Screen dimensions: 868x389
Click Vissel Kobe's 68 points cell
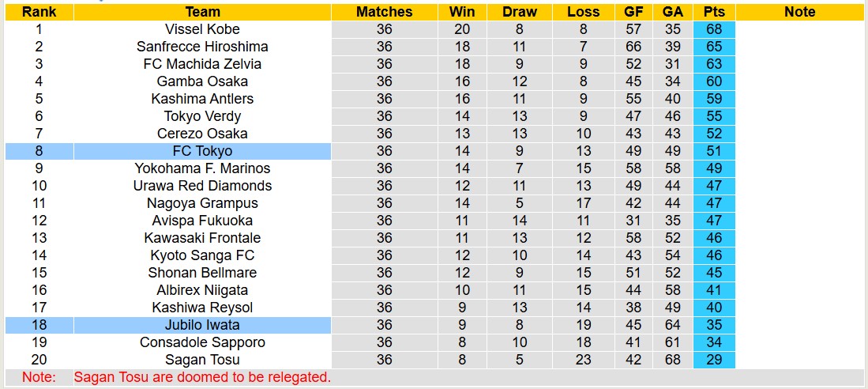[x=714, y=29]
